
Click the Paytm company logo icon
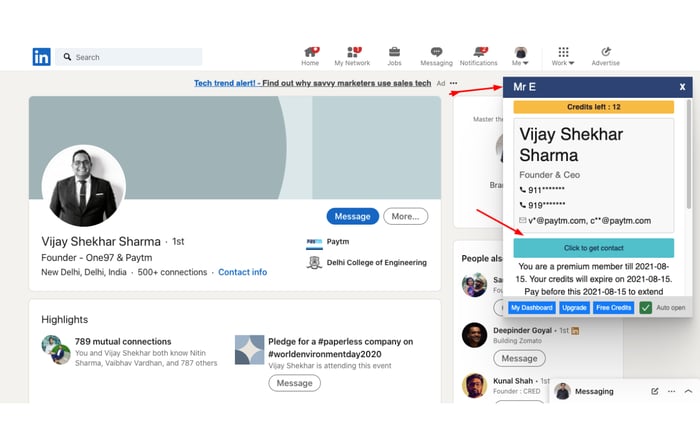tap(314, 242)
